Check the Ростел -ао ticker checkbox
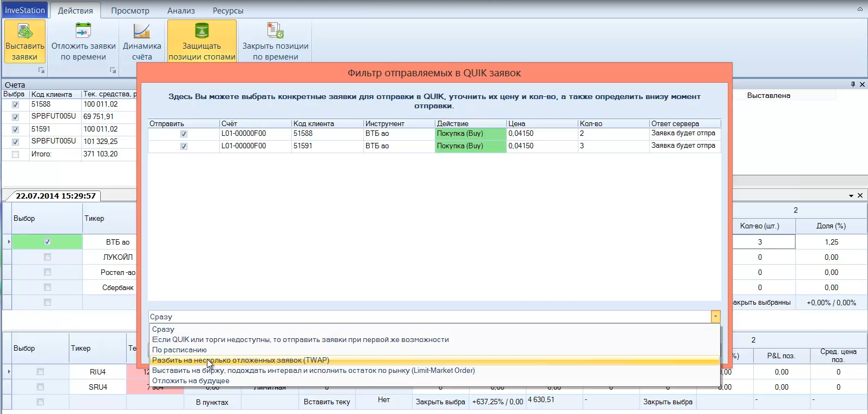Screen dimensions: 868x414 tap(47, 272)
